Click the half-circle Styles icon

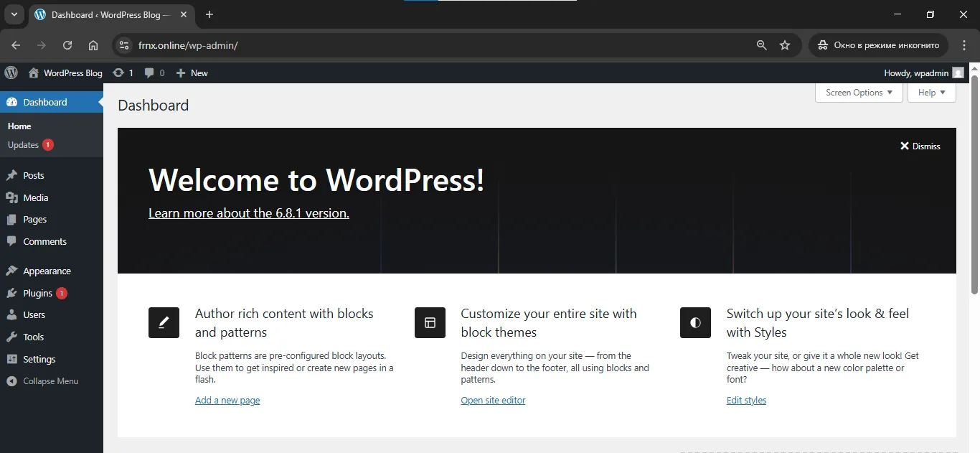[695, 322]
